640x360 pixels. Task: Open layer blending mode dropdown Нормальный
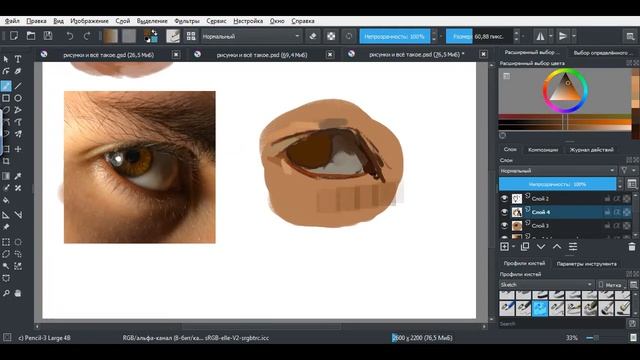pyautogui.click(x=558, y=171)
